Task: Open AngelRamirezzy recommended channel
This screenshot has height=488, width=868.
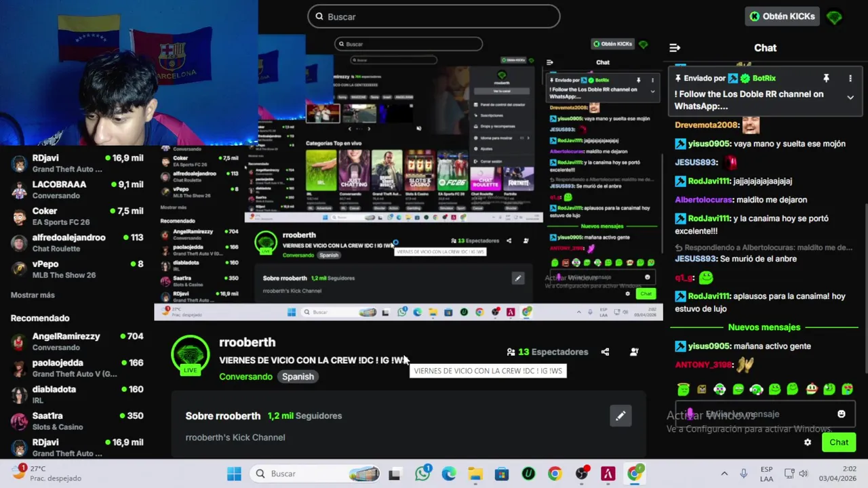Action: click(77, 342)
